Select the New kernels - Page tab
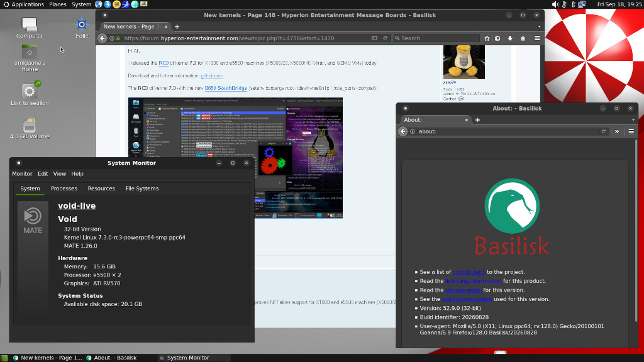Viewport: 644px width, 362px height. (131, 26)
